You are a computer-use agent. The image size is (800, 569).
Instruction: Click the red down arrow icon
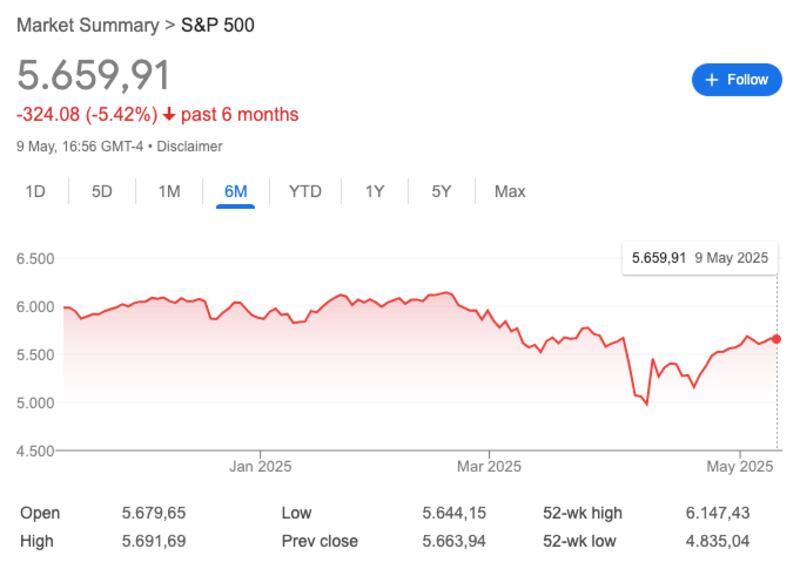pos(169,115)
